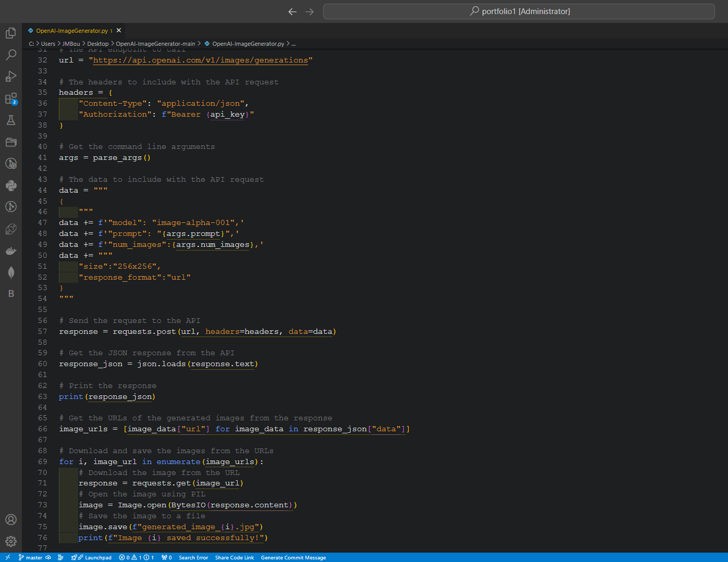
Task: Click the git graph icon in status bar
Action: click(60, 557)
